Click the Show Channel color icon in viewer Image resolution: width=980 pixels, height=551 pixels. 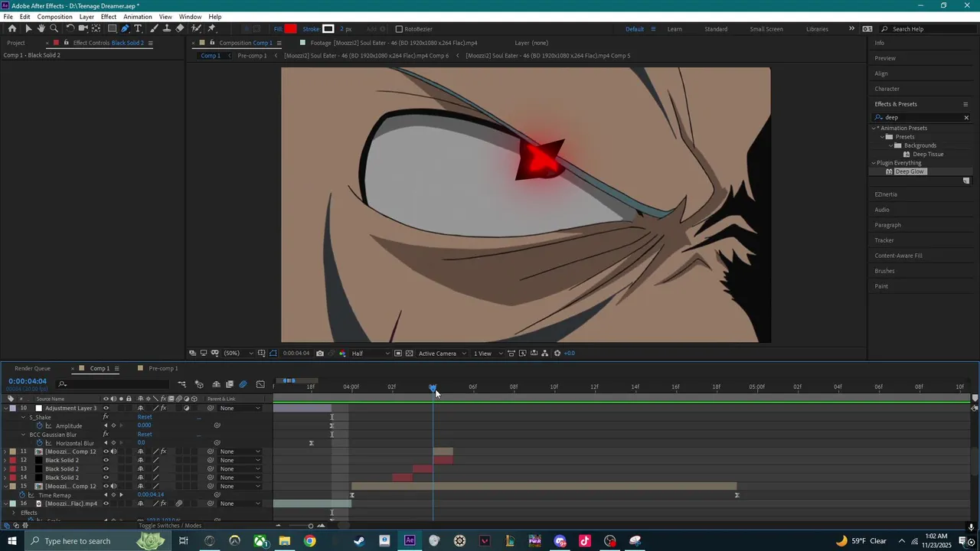pyautogui.click(x=342, y=354)
